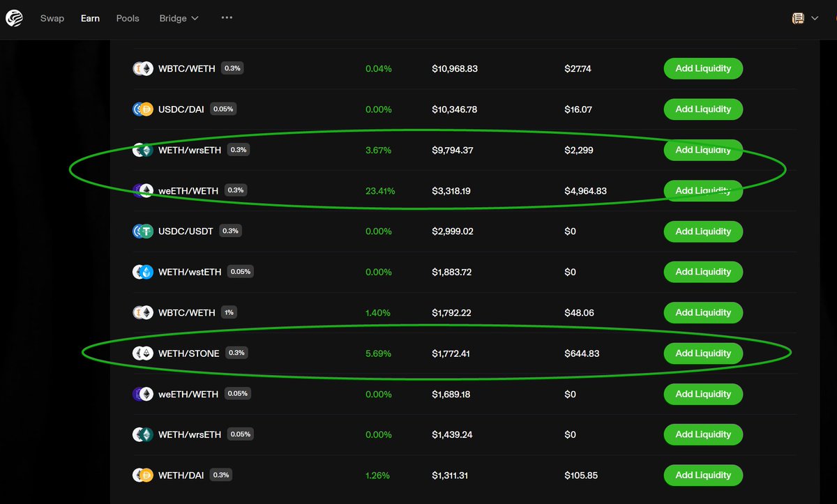Click the USDC/USDT pair token icons
The width and height of the screenshot is (837, 504).
[x=142, y=231]
